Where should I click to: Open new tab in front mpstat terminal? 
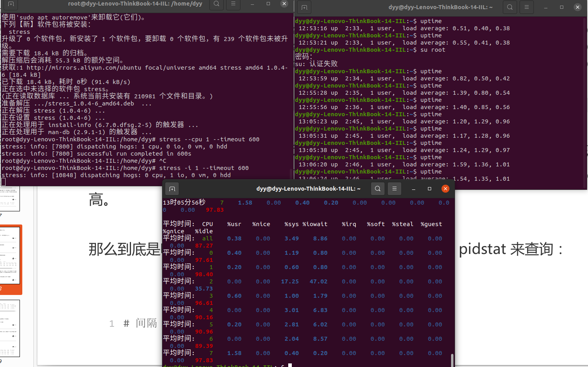tap(172, 189)
